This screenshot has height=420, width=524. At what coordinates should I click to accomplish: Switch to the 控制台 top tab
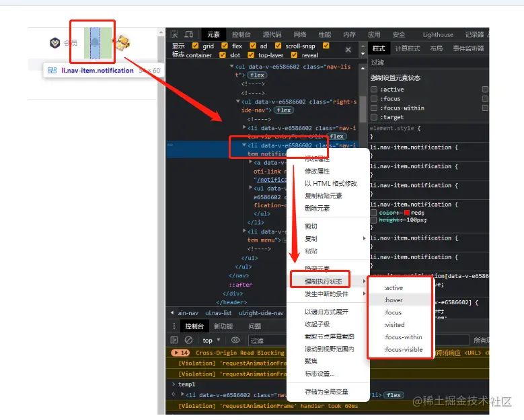tap(241, 34)
